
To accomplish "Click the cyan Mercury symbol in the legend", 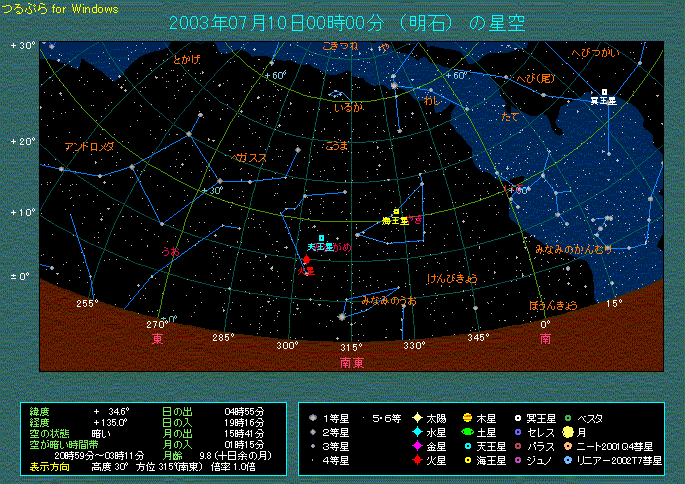I will click(x=416, y=432).
